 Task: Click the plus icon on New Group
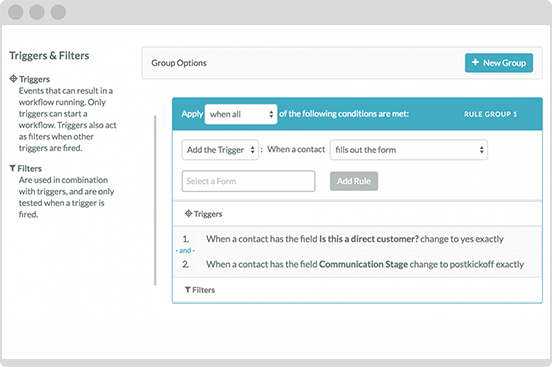pyautogui.click(x=475, y=62)
